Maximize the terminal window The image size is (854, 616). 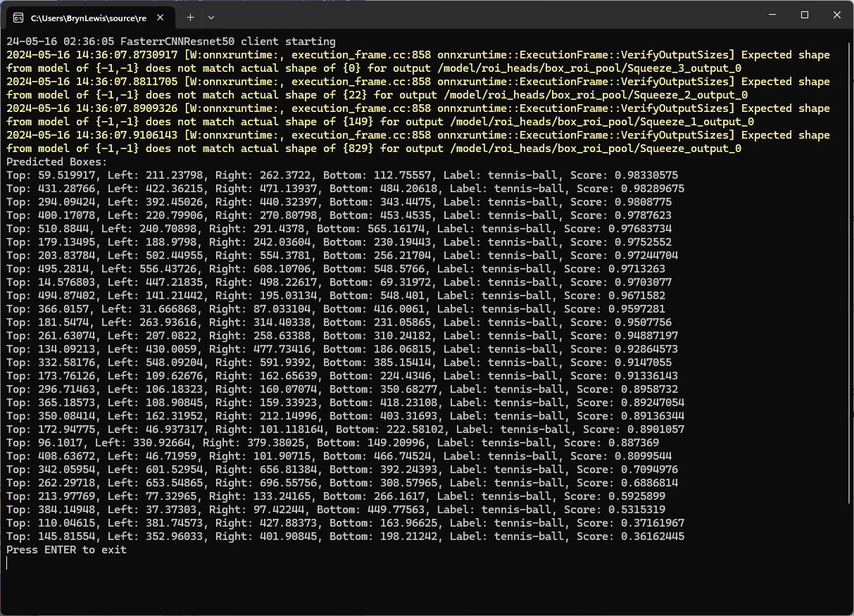(805, 15)
